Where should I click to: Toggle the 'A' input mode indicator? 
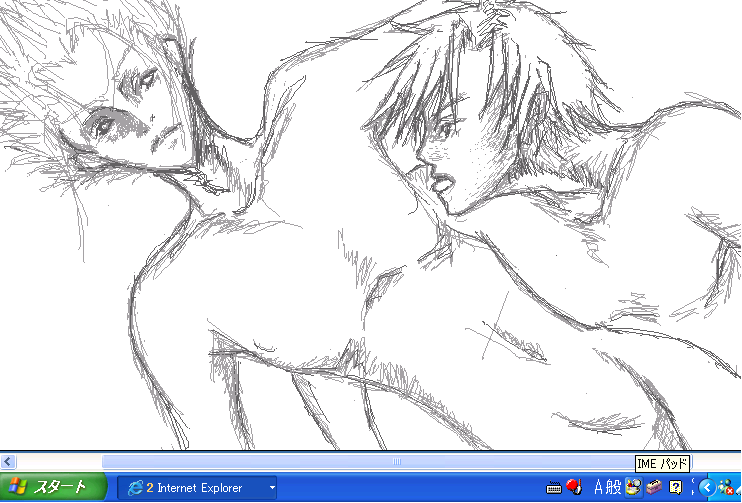tap(599, 488)
